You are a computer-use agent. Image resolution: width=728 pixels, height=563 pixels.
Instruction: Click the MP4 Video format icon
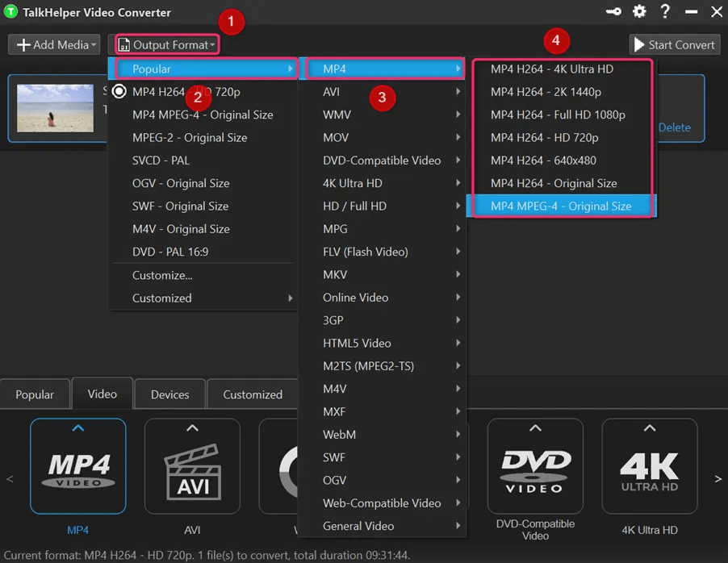pyautogui.click(x=78, y=466)
